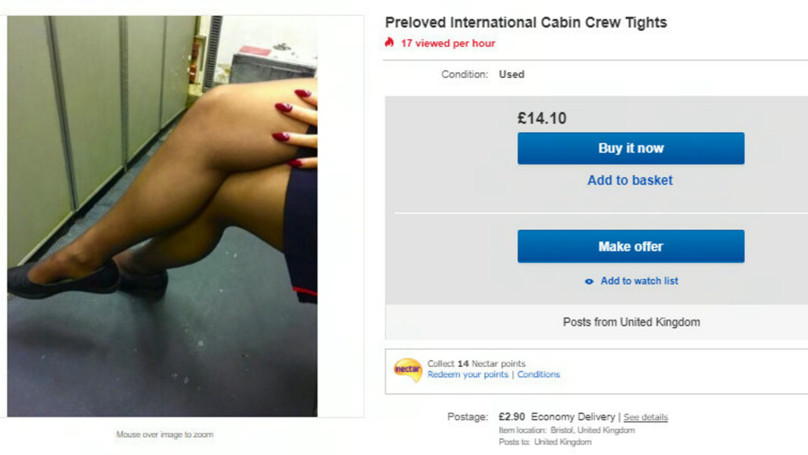Click the product photo of tights

(x=162, y=216)
